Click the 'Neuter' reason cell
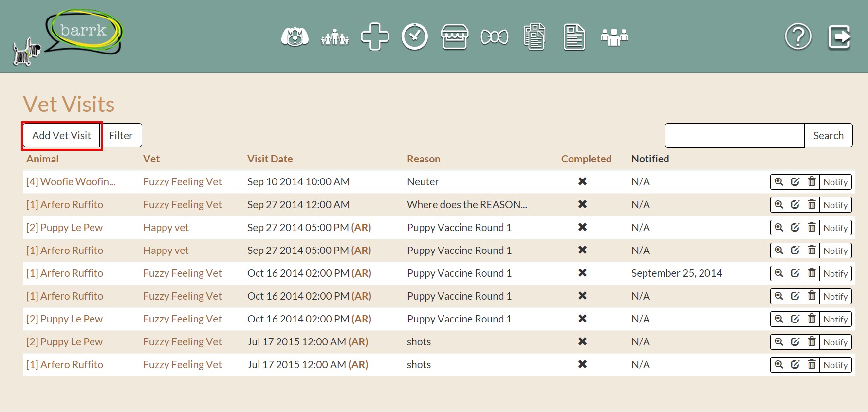This screenshot has width=868, height=412. coord(423,182)
